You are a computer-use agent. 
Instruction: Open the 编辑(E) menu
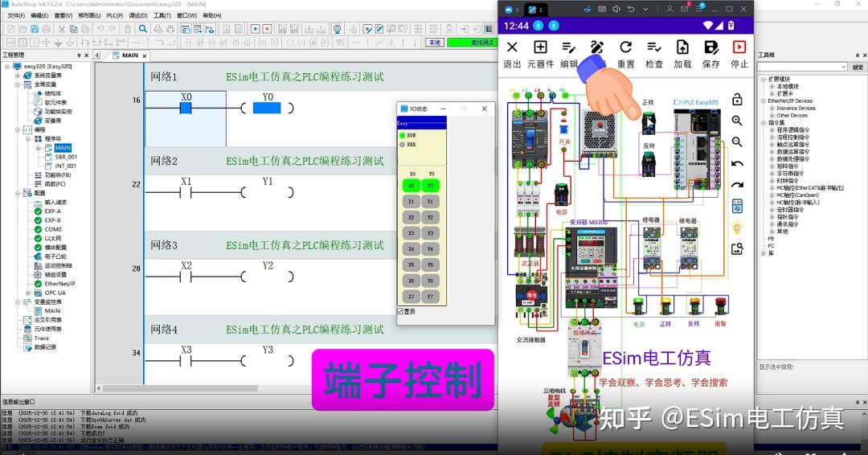pos(39,15)
